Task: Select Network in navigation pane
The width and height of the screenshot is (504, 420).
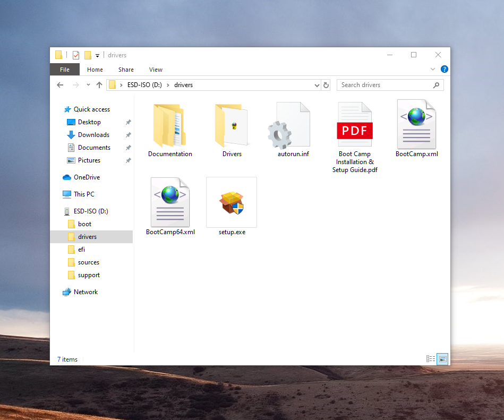Action: [86, 292]
